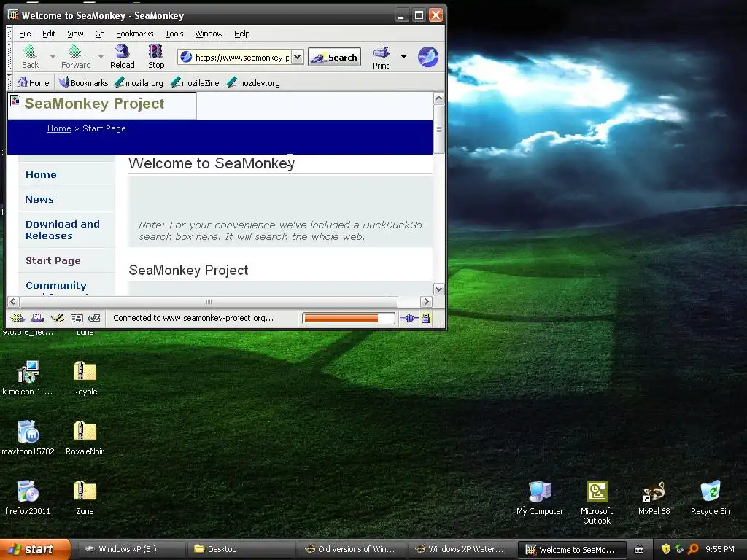Open the mozdev.org bookmark
Screen dimensions: 747x560
click(253, 83)
